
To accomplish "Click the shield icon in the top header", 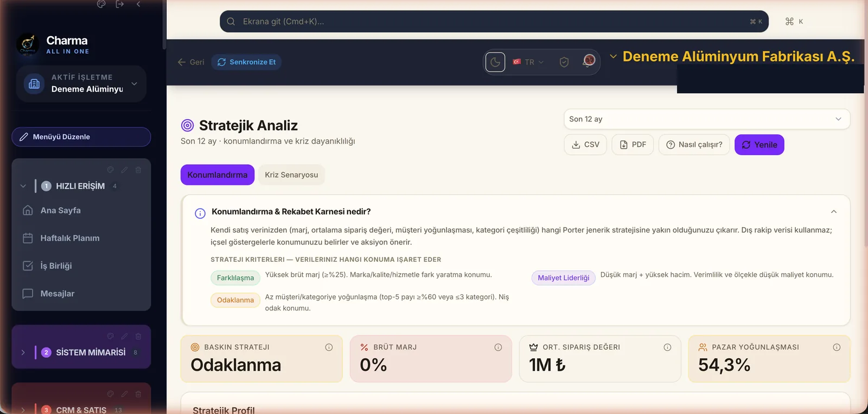I will (564, 62).
